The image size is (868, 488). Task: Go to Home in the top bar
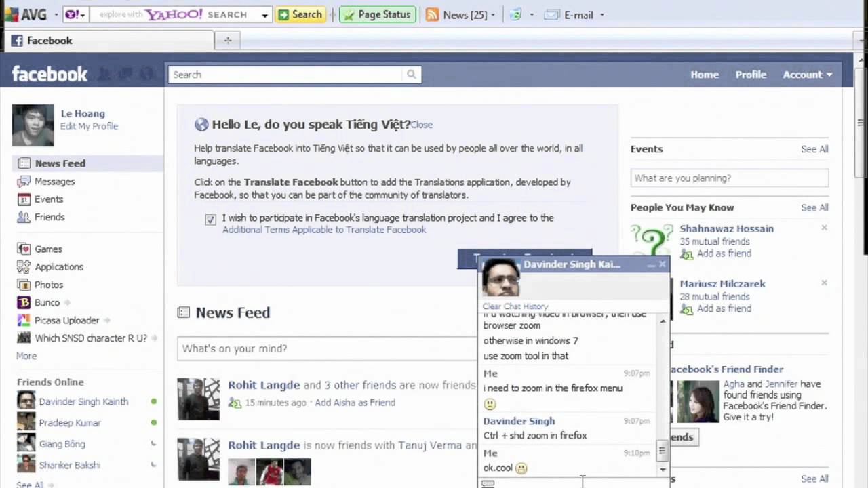click(x=705, y=75)
